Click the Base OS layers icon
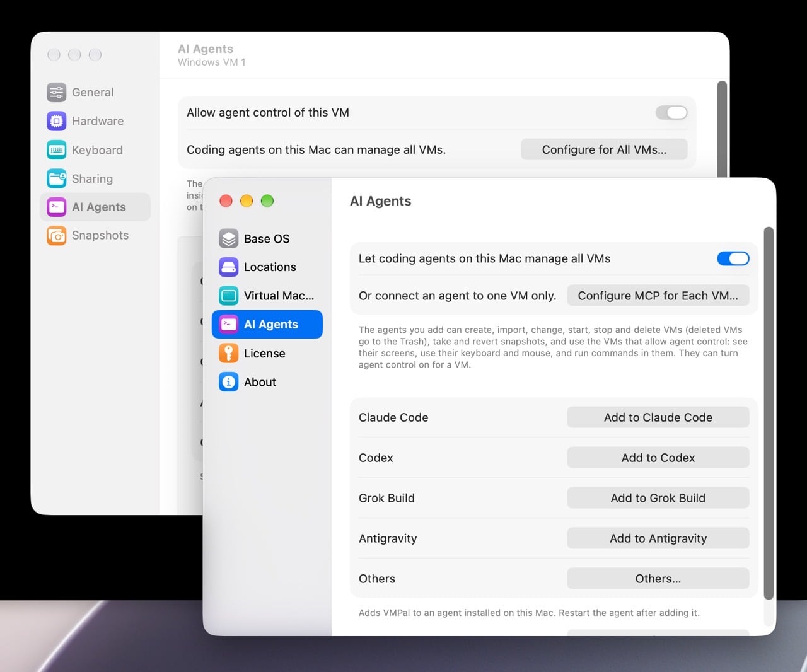The image size is (807, 672). pyautogui.click(x=229, y=238)
